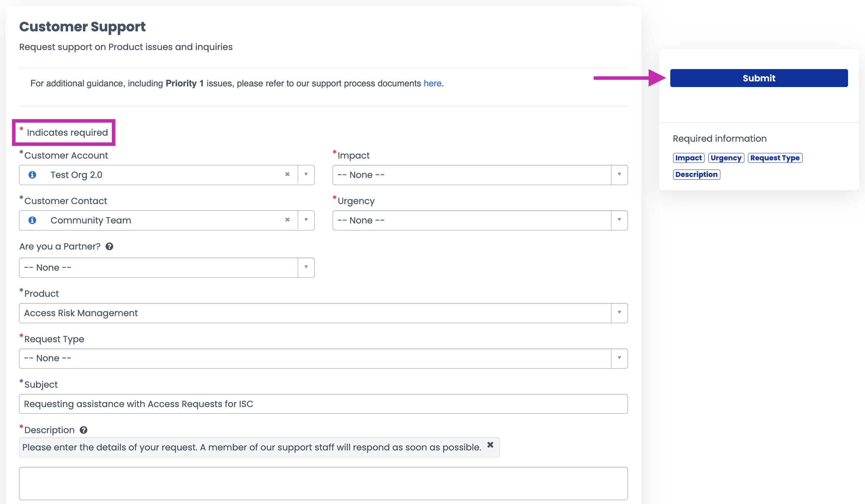Click the empty description text area
The height and width of the screenshot is (504, 865).
tap(323, 483)
